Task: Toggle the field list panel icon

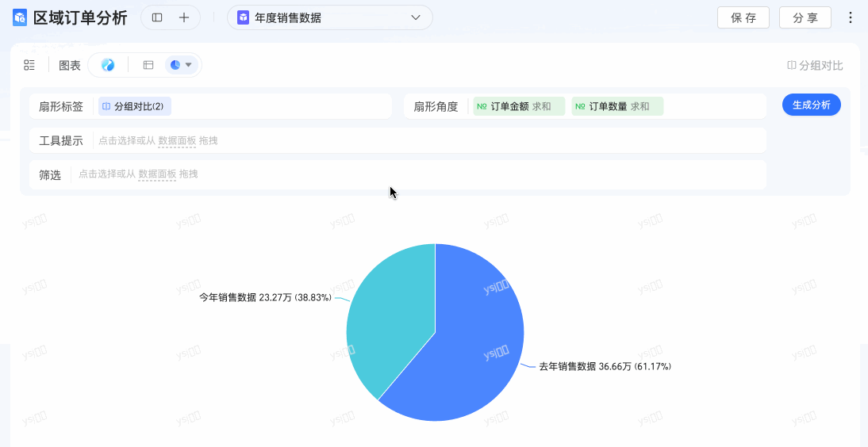Action: (x=29, y=65)
